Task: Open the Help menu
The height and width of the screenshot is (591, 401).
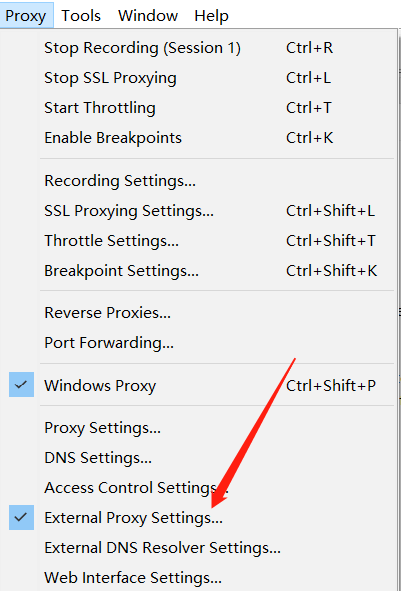Action: (211, 15)
